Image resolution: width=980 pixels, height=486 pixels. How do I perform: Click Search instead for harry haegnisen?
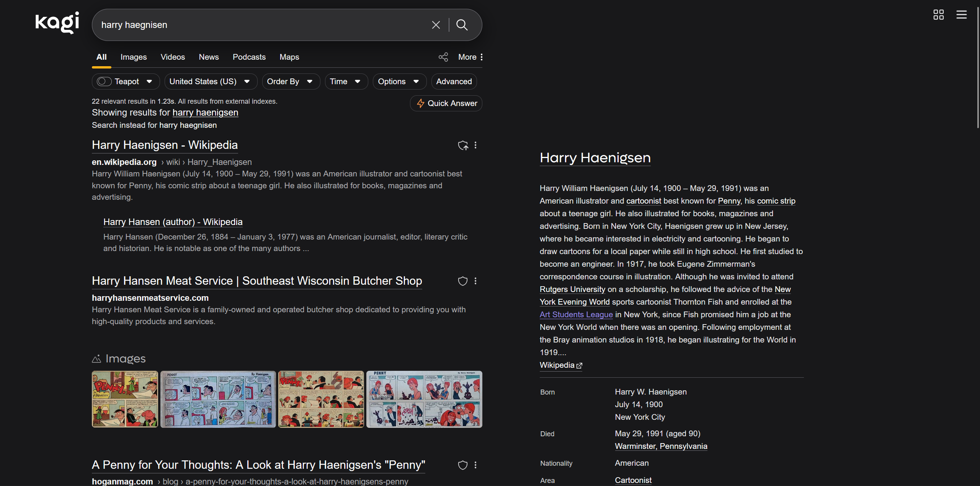(154, 125)
